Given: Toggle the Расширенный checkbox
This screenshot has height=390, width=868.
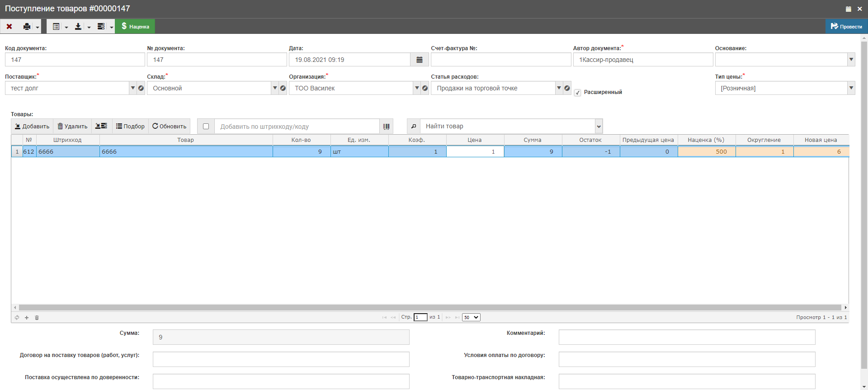Looking at the screenshot, I should (577, 93).
